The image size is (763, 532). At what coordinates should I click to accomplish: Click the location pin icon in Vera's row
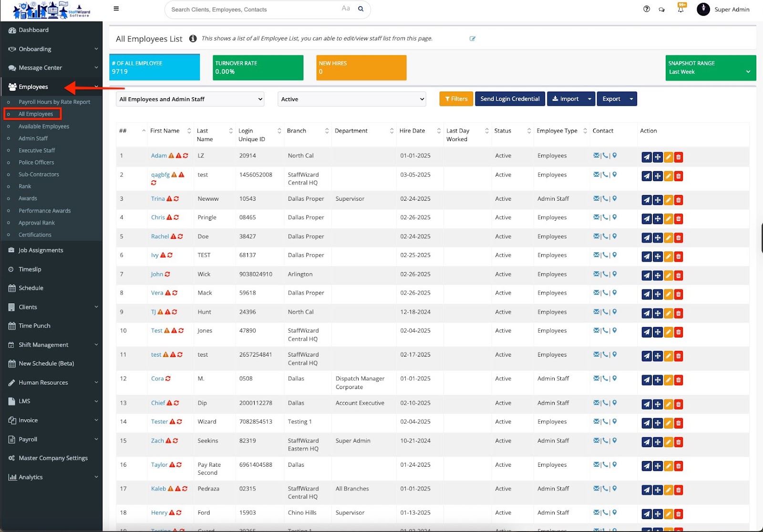pyautogui.click(x=614, y=293)
